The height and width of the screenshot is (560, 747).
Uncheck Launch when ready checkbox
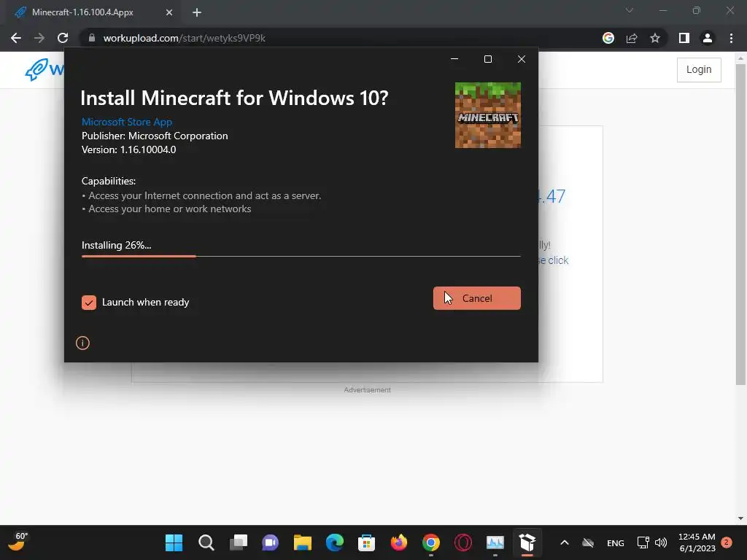coord(88,303)
